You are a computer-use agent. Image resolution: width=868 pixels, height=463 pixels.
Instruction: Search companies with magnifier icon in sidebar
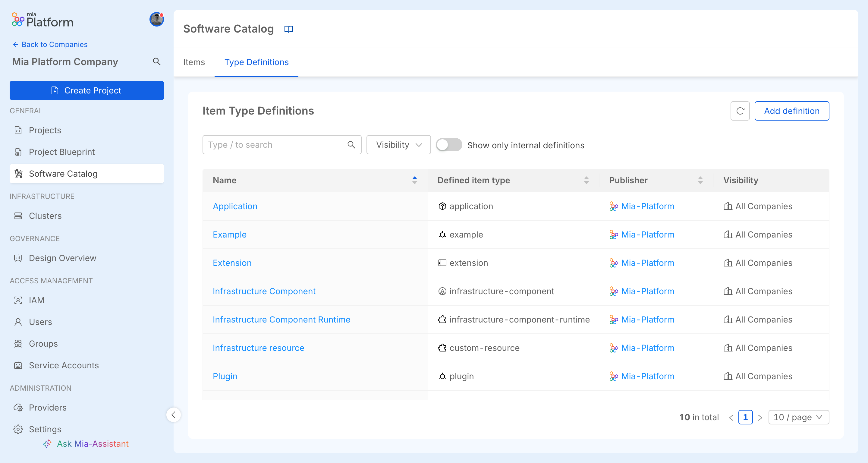tap(156, 61)
